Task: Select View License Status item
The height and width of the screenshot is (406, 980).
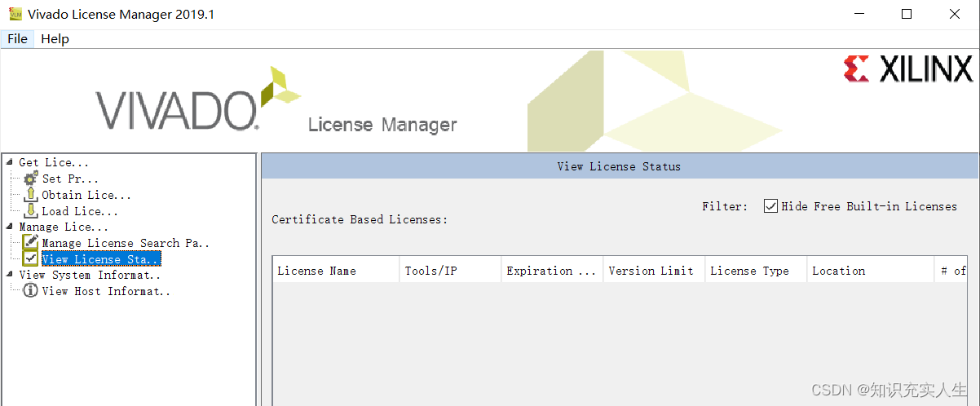Action: coord(101,259)
